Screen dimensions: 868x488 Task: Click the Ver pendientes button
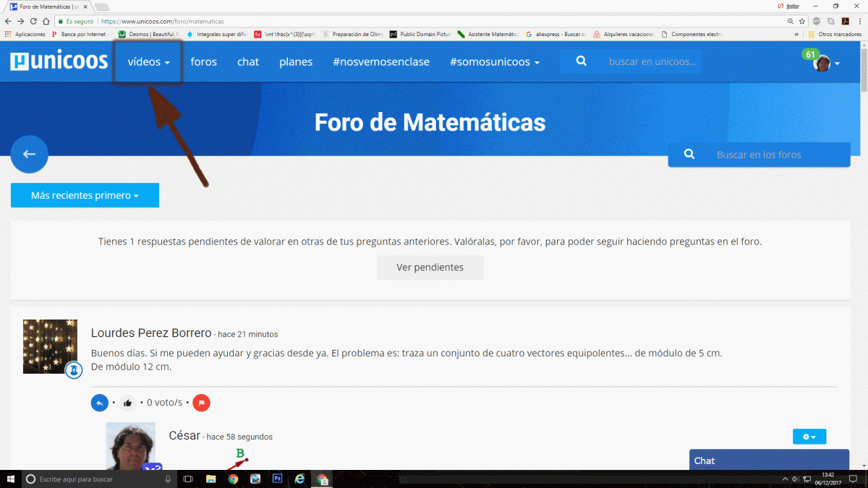430,267
